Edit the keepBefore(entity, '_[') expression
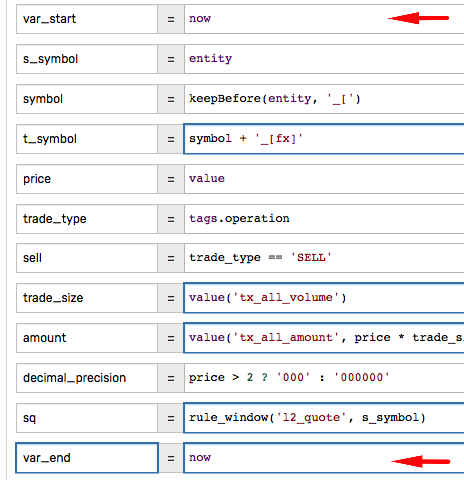The height and width of the screenshot is (480, 464). (x=324, y=99)
